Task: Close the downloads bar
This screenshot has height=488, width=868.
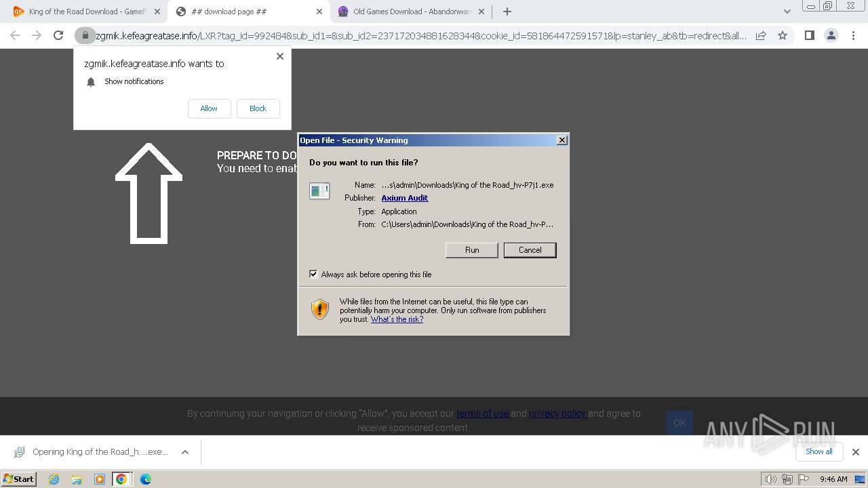Action: (856, 452)
